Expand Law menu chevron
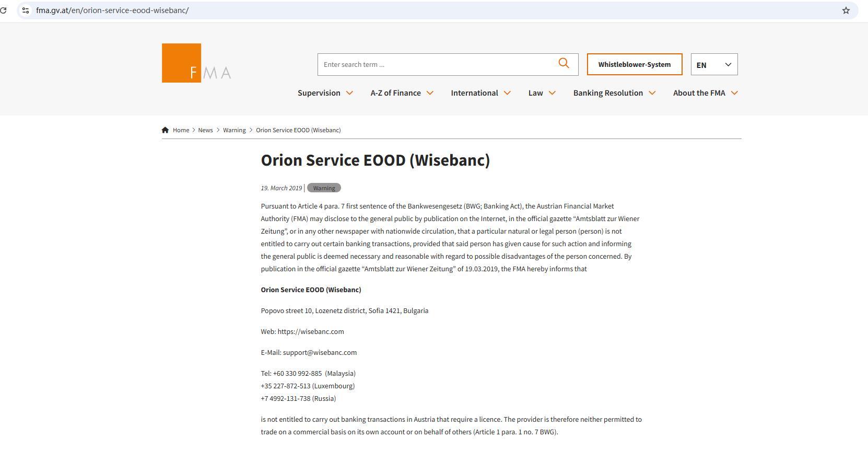Screen dimensions: 868x450 [552, 93]
